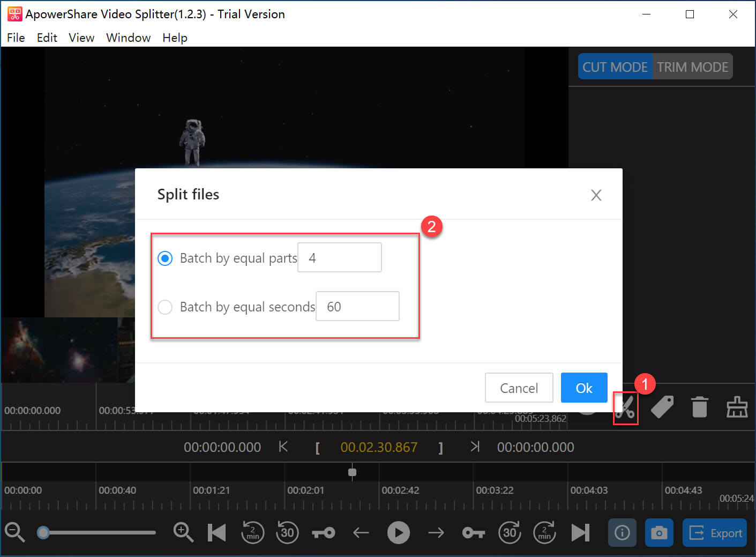The image size is (756, 557).
Task: Click the tag marker icon
Action: 662,407
